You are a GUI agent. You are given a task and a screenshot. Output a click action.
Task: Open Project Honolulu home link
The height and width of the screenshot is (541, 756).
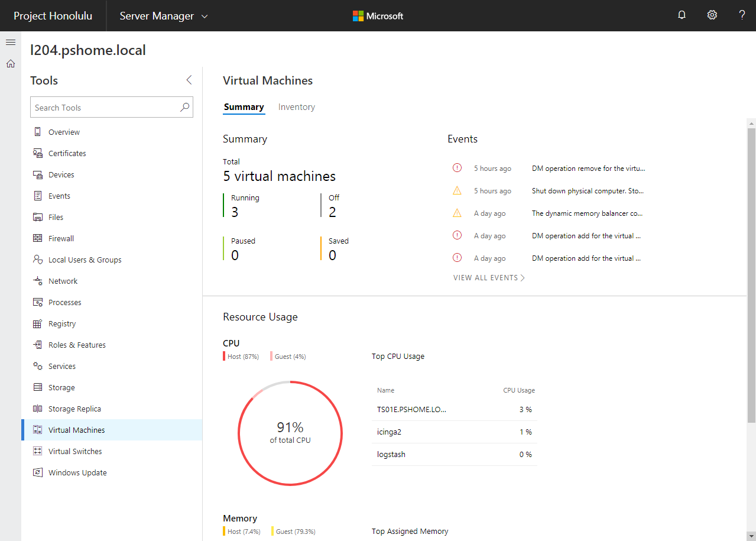coord(53,16)
